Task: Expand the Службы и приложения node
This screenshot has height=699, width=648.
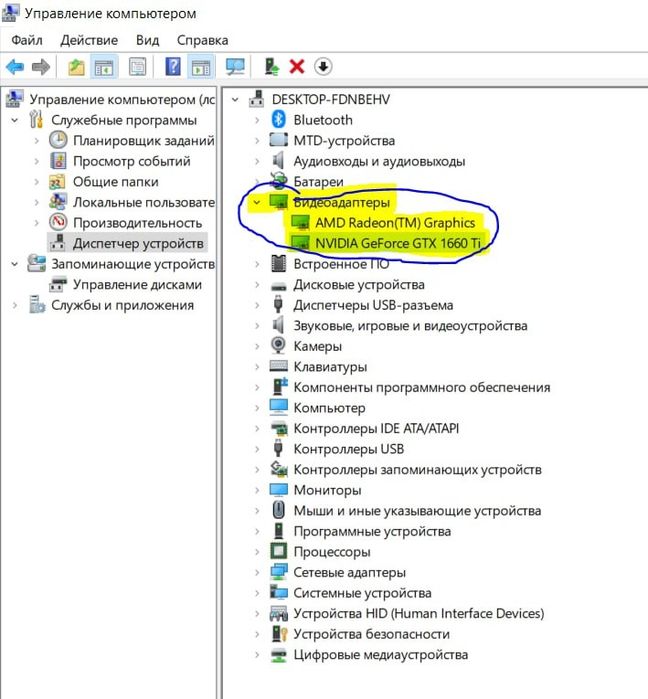Action: tap(15, 305)
